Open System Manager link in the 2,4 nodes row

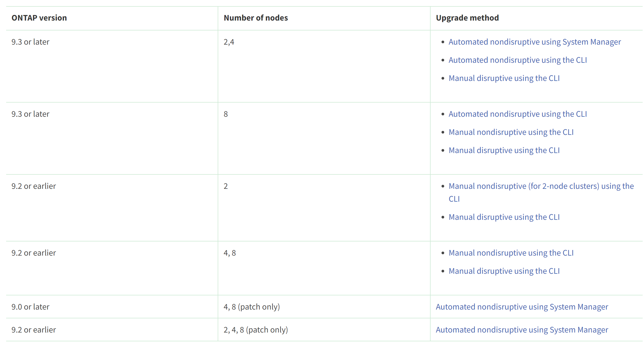[535, 42]
